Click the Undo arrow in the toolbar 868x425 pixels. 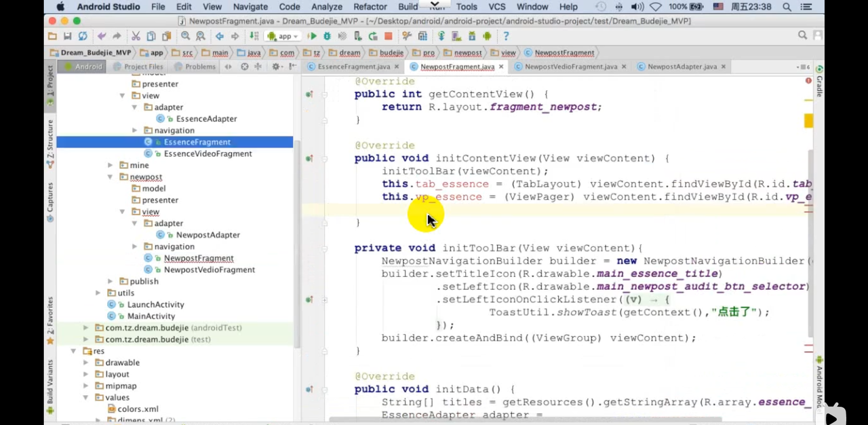(102, 36)
